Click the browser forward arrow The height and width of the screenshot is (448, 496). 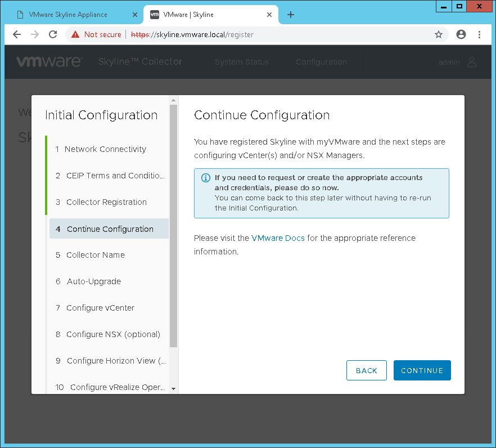tap(35, 34)
